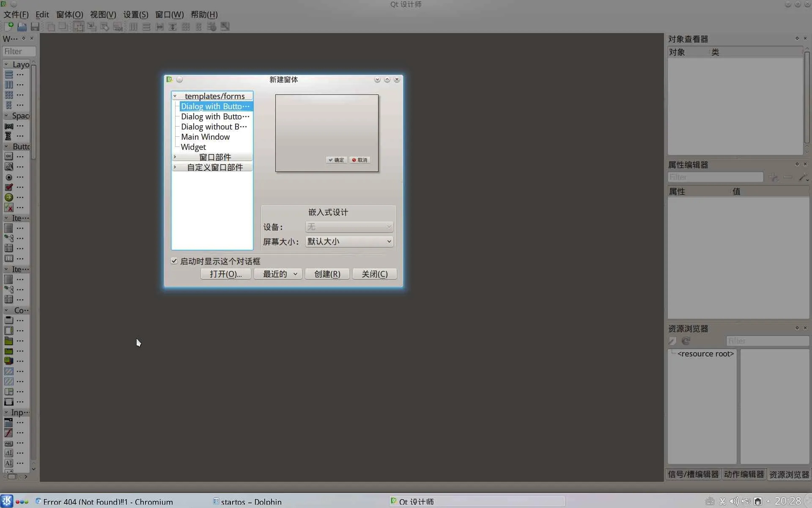Collapse the templates/forms tree node

pyautogui.click(x=175, y=96)
